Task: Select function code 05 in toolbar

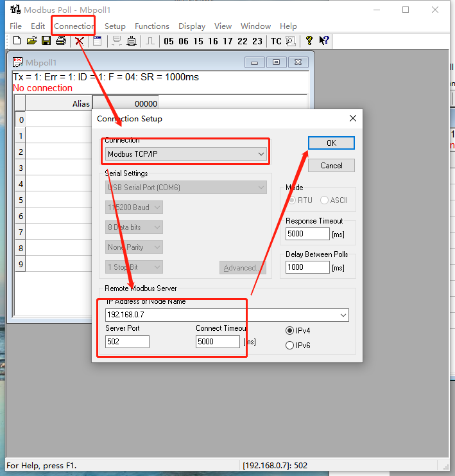Action: click(x=169, y=41)
